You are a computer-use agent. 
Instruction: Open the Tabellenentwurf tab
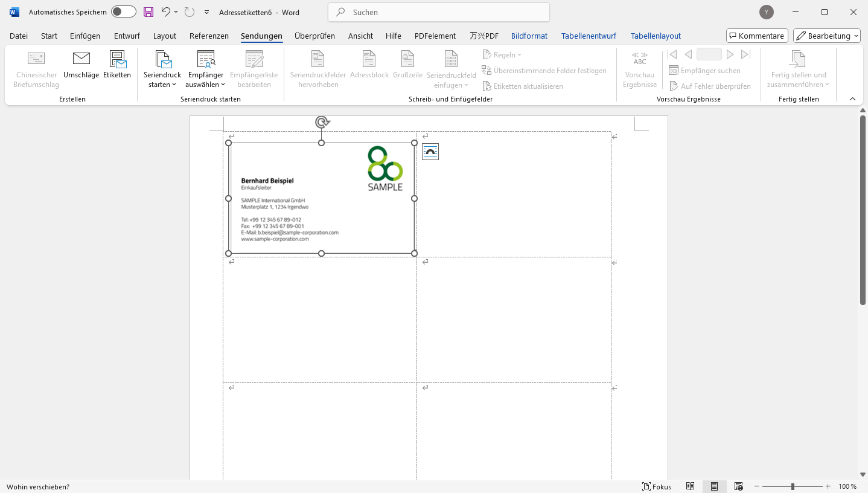tap(589, 36)
